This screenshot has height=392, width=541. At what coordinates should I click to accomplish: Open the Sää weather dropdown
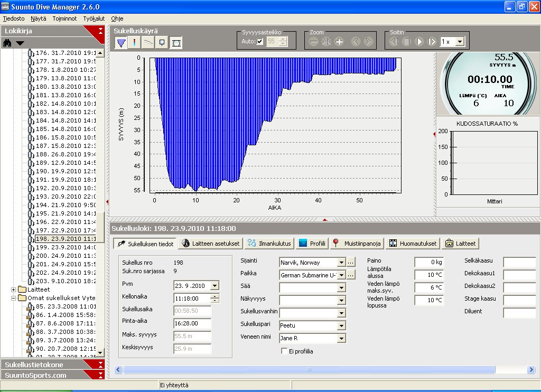click(341, 287)
